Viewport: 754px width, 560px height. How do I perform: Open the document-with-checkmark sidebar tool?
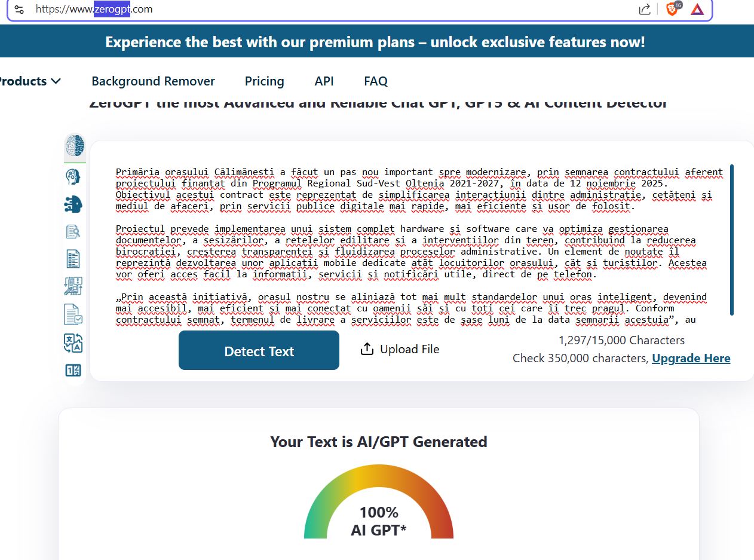[x=73, y=314]
